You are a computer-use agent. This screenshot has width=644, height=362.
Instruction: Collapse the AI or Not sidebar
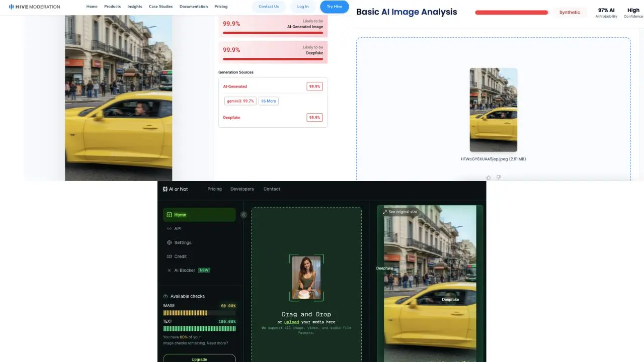point(244,215)
